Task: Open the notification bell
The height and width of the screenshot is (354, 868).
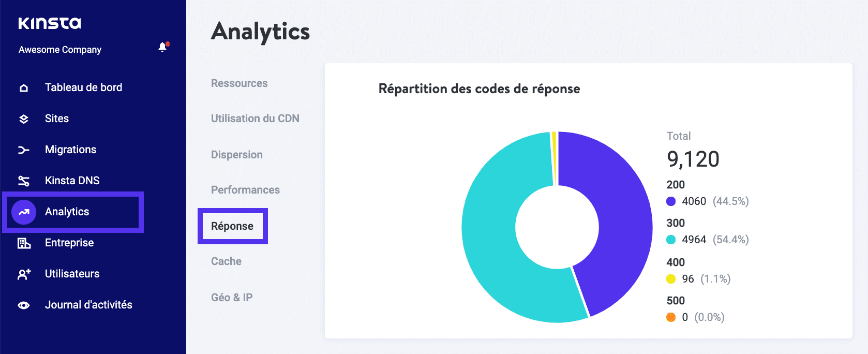Action: coord(161,47)
